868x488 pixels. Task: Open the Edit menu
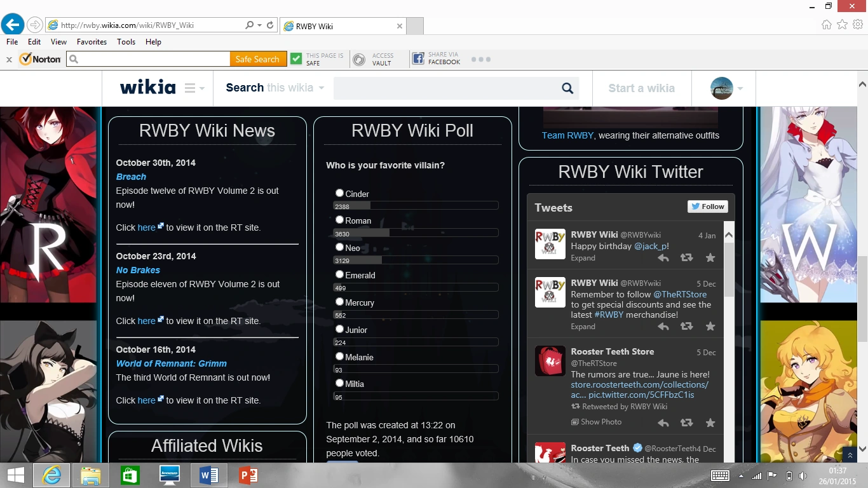tap(34, 42)
